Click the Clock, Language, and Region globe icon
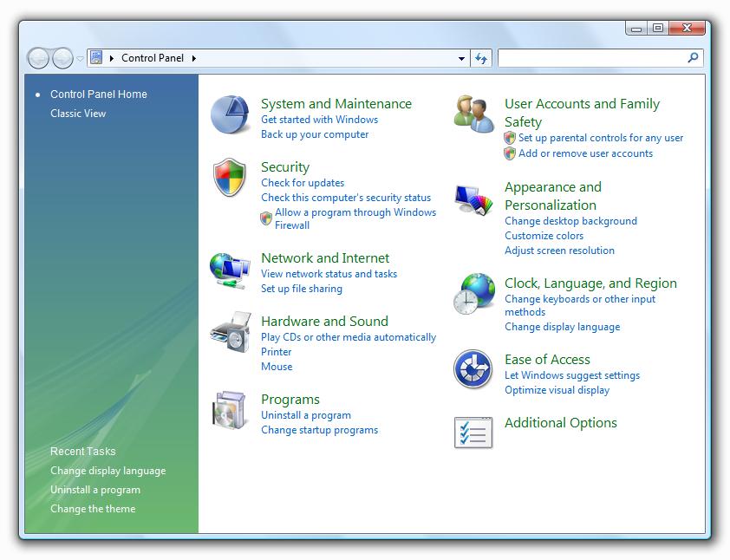Screen dimensions: 730x560 [473, 295]
